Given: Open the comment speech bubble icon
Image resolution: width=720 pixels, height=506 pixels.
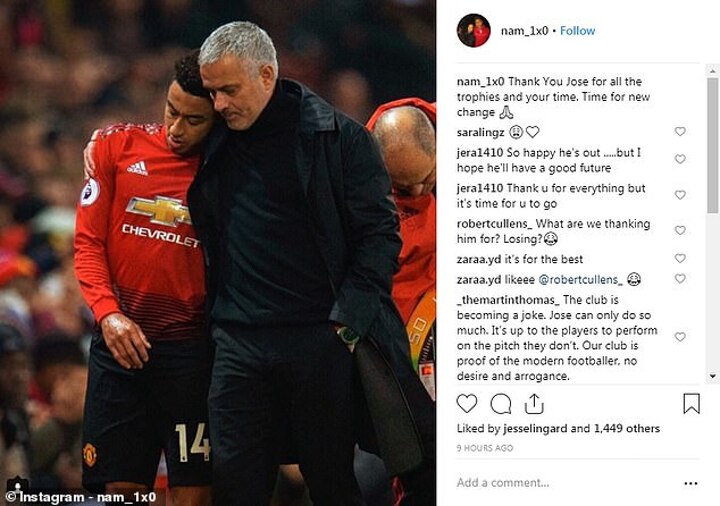Looking at the screenshot, I should [x=501, y=404].
